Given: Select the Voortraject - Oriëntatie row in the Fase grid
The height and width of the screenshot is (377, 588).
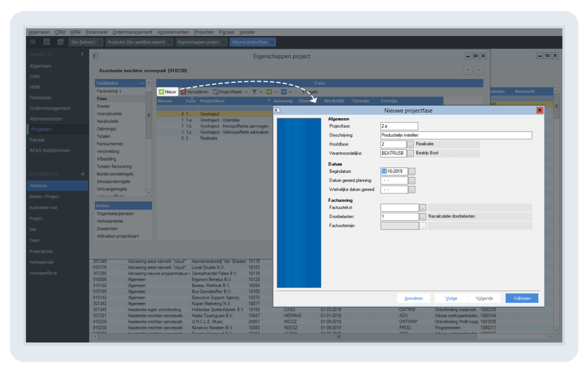Looking at the screenshot, I should [x=215, y=120].
